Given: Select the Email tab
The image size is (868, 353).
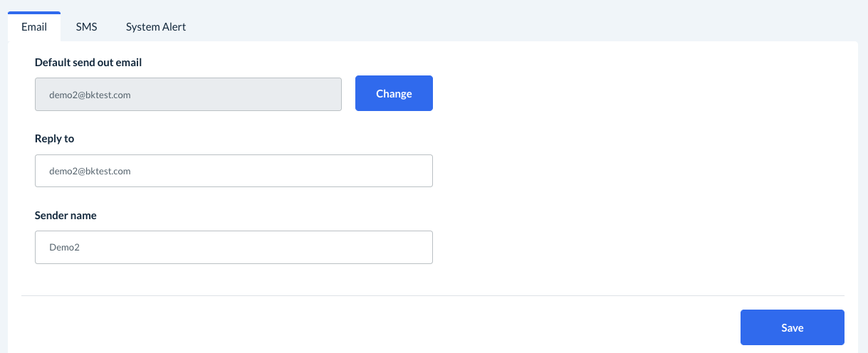Looking at the screenshot, I should coord(34,27).
